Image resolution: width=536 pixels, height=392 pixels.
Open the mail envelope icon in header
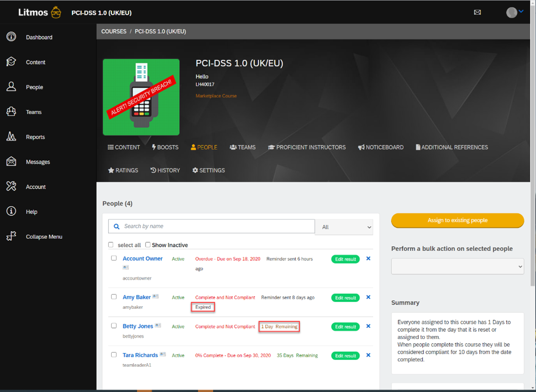pos(477,13)
